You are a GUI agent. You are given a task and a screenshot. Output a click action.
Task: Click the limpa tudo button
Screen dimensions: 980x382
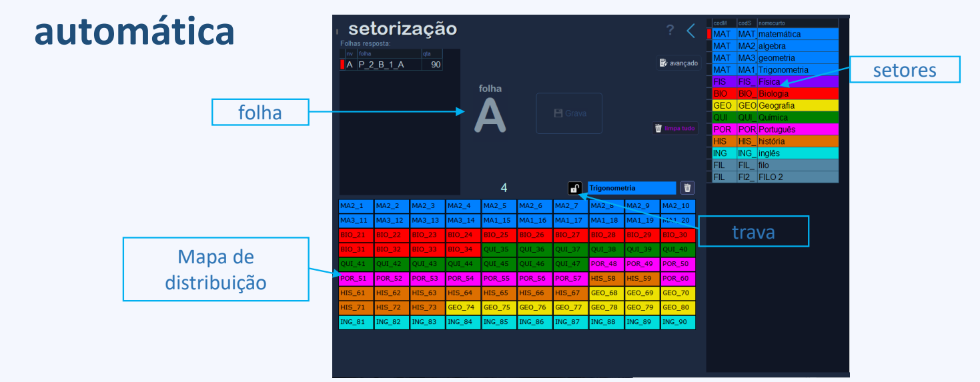675,128
